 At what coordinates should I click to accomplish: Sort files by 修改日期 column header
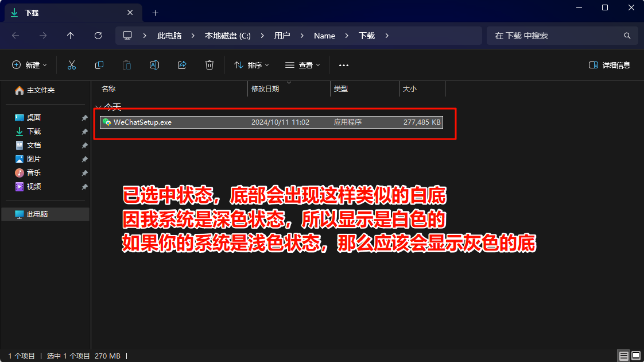pyautogui.click(x=265, y=89)
